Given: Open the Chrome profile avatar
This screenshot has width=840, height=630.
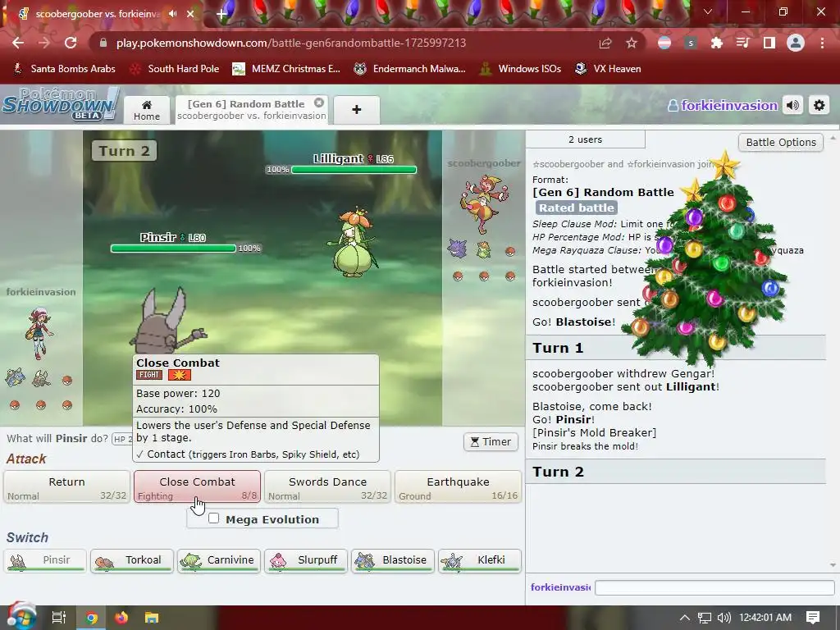Looking at the screenshot, I should point(796,43).
